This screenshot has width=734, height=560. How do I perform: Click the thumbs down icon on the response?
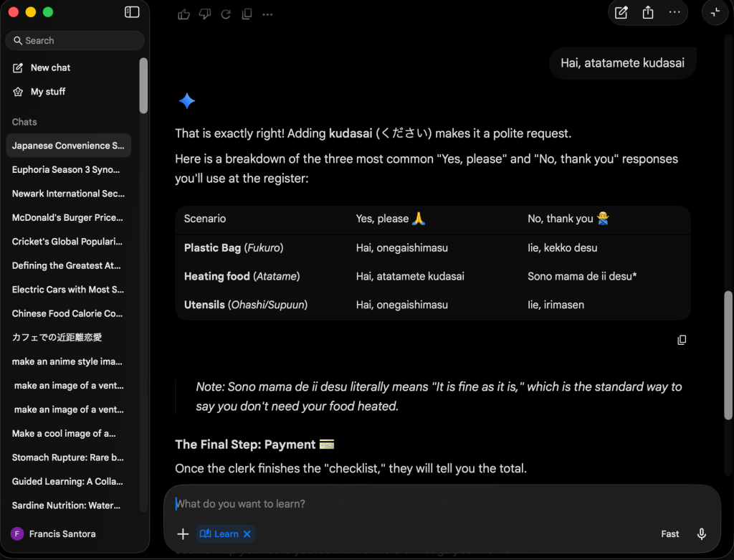(205, 14)
